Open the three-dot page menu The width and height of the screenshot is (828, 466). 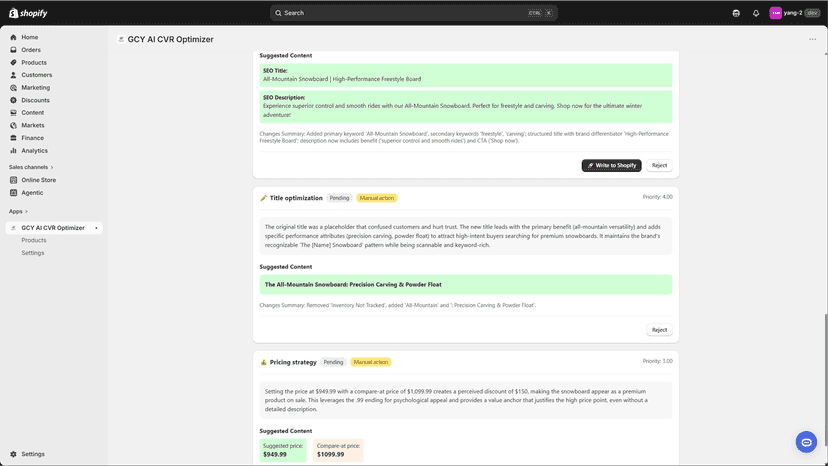812,39
